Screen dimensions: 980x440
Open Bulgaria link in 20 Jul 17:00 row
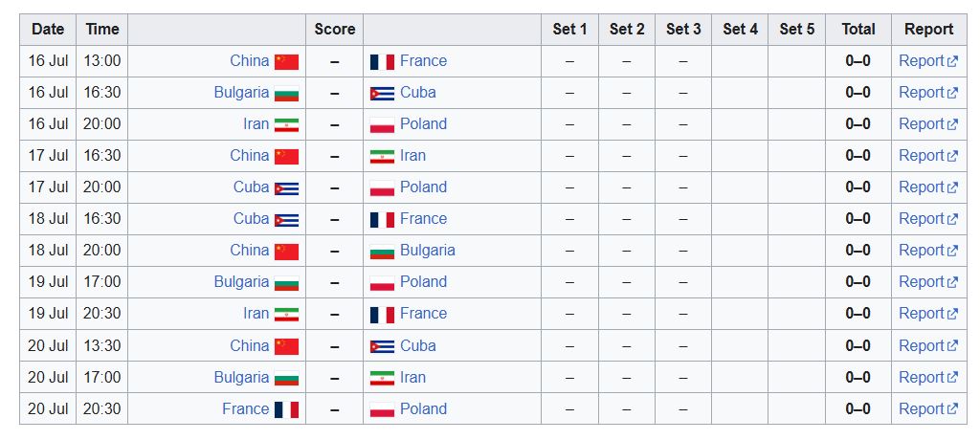coord(241,378)
